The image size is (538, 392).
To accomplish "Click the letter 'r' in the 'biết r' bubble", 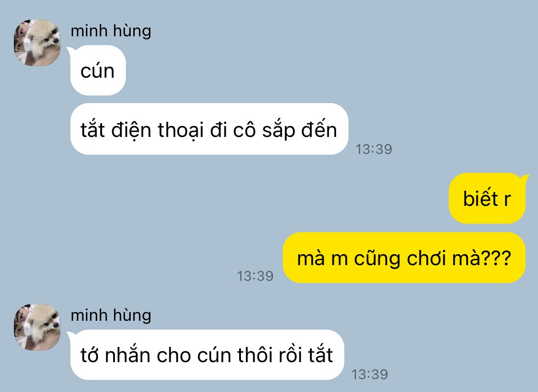I will (x=507, y=199).
